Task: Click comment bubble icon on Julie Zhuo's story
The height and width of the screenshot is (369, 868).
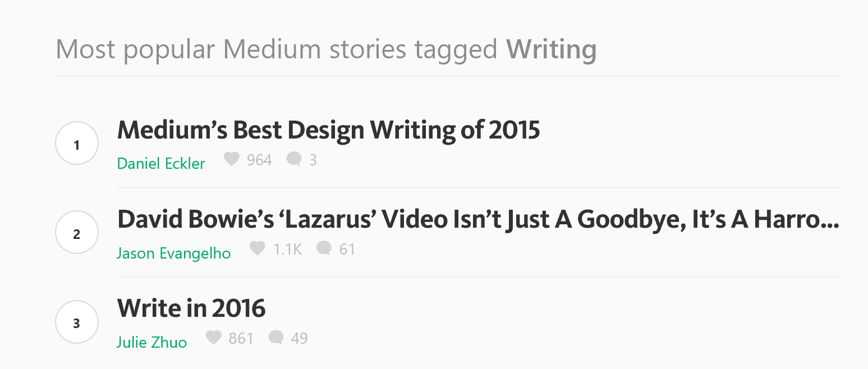Action: click(275, 338)
